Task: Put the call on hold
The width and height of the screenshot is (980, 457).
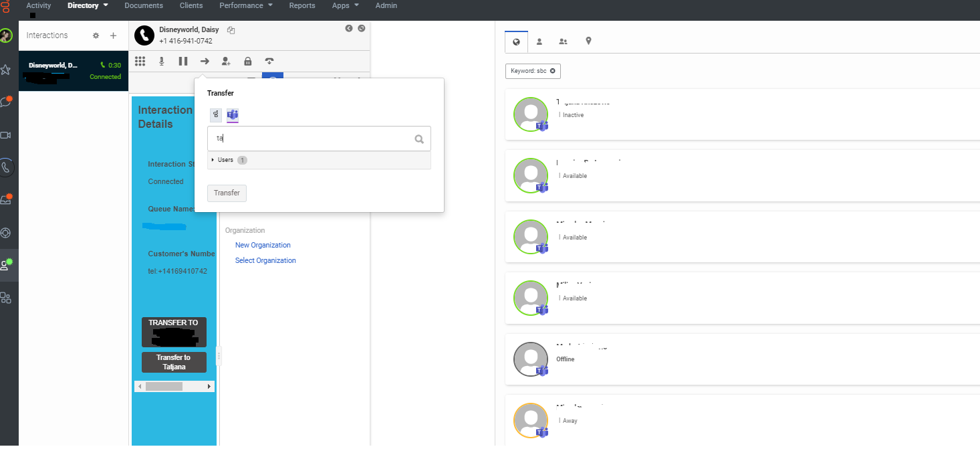Action: [183, 62]
